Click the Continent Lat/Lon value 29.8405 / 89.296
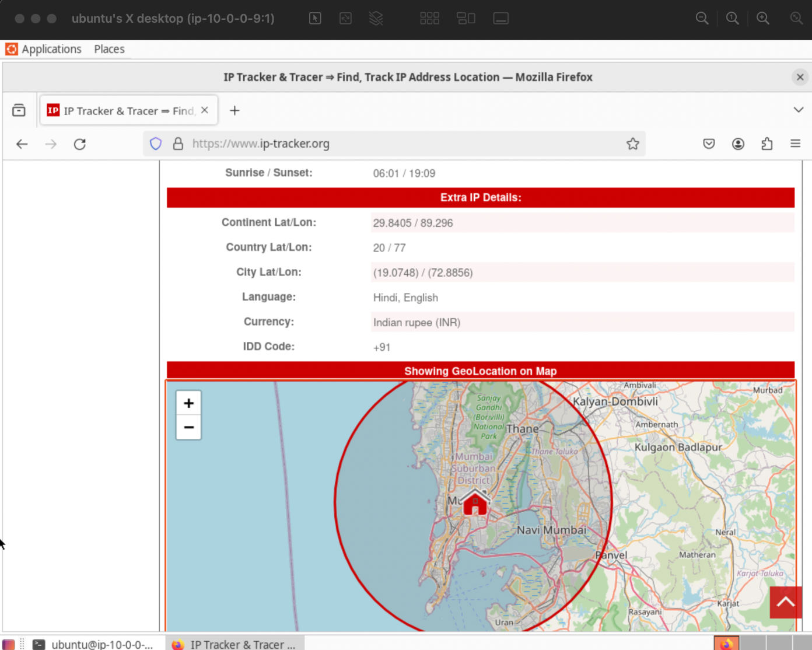The height and width of the screenshot is (650, 812). point(413,223)
